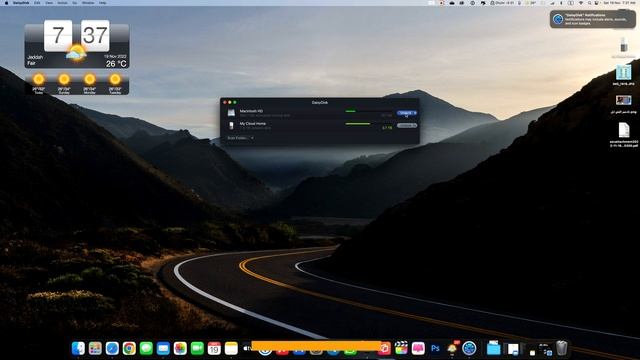Screen dimensions: 640x360
Task: Open the View menu
Action: pyautogui.click(x=49, y=3)
